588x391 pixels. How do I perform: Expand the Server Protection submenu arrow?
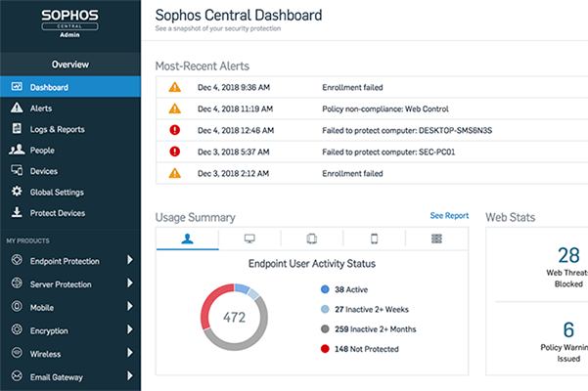[x=130, y=283]
